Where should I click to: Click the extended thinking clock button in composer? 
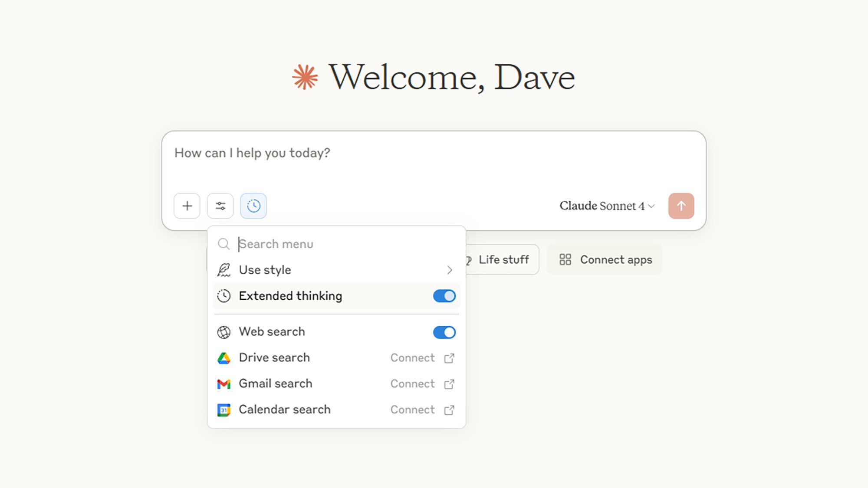253,206
